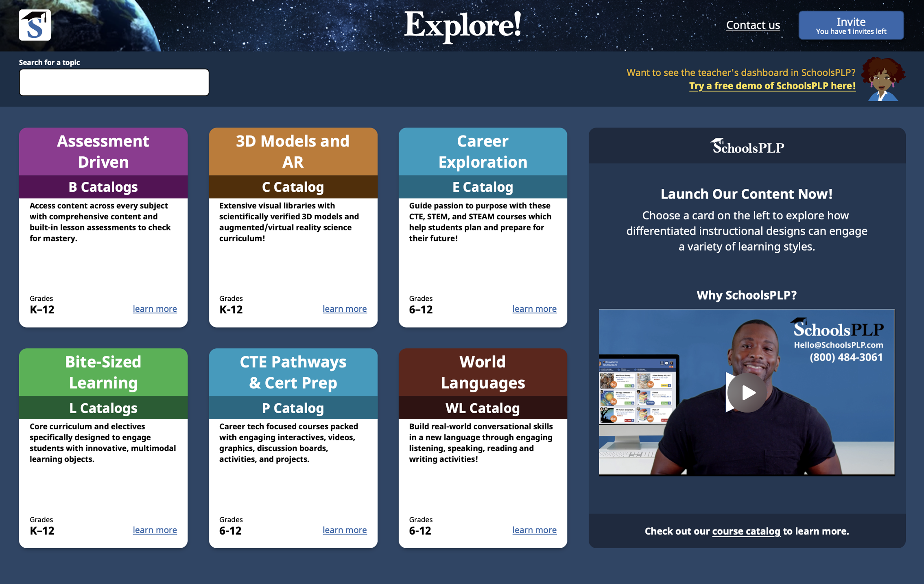Select the Career Exploration card header
The width and height of the screenshot is (924, 584).
(483, 151)
